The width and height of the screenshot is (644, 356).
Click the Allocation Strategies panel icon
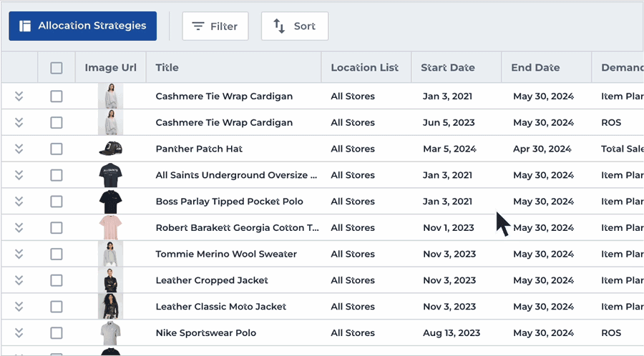tap(25, 26)
